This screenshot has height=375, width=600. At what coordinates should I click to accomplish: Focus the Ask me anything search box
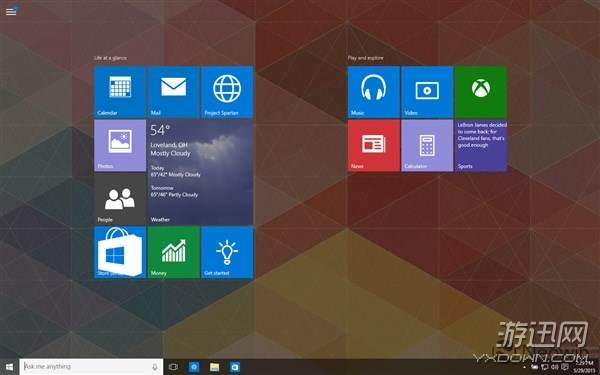(91, 367)
